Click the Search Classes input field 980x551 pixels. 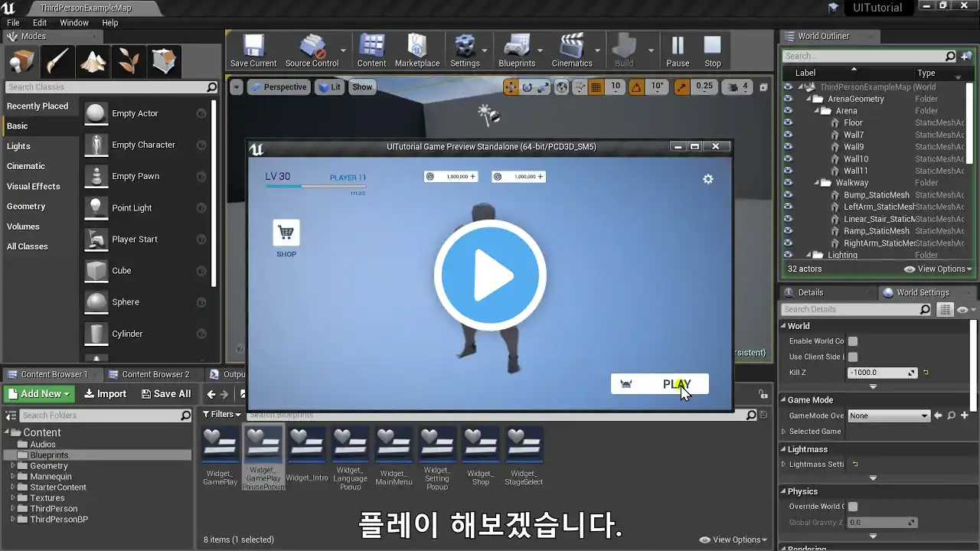[111, 87]
